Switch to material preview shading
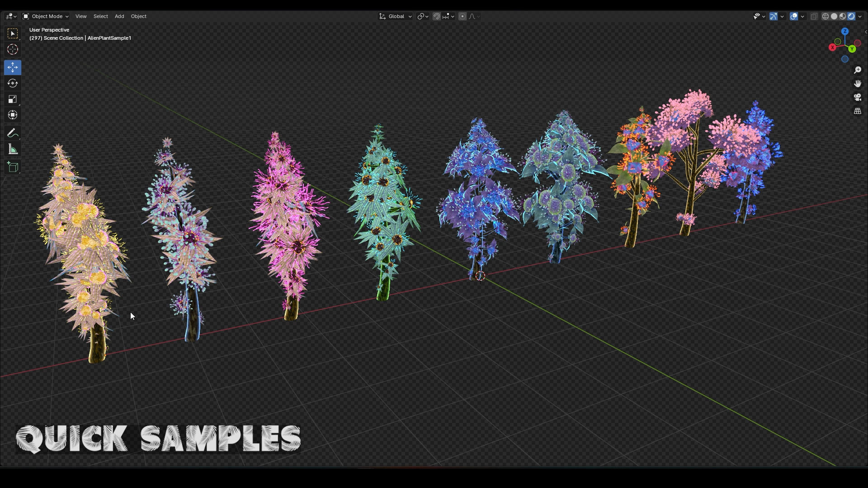 tap(843, 16)
